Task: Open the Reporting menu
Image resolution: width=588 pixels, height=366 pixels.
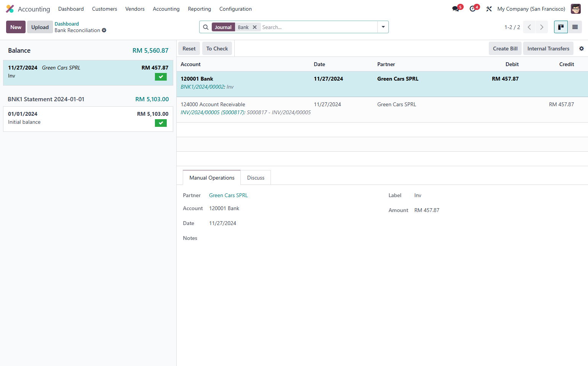Action: pos(199,9)
